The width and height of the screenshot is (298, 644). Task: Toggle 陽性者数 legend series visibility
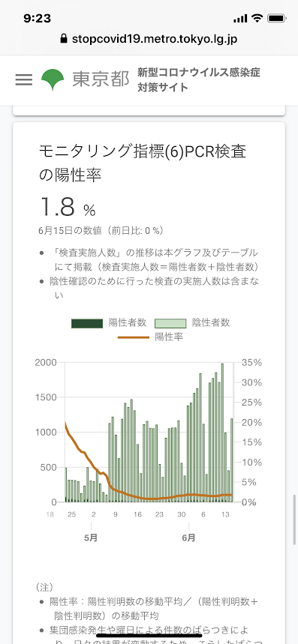(109, 323)
